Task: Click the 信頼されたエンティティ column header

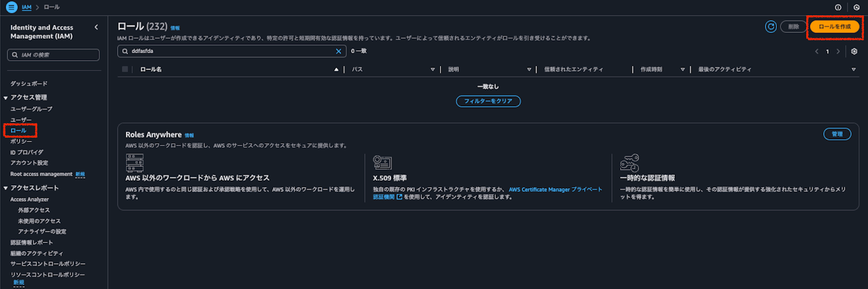Action: coord(573,69)
